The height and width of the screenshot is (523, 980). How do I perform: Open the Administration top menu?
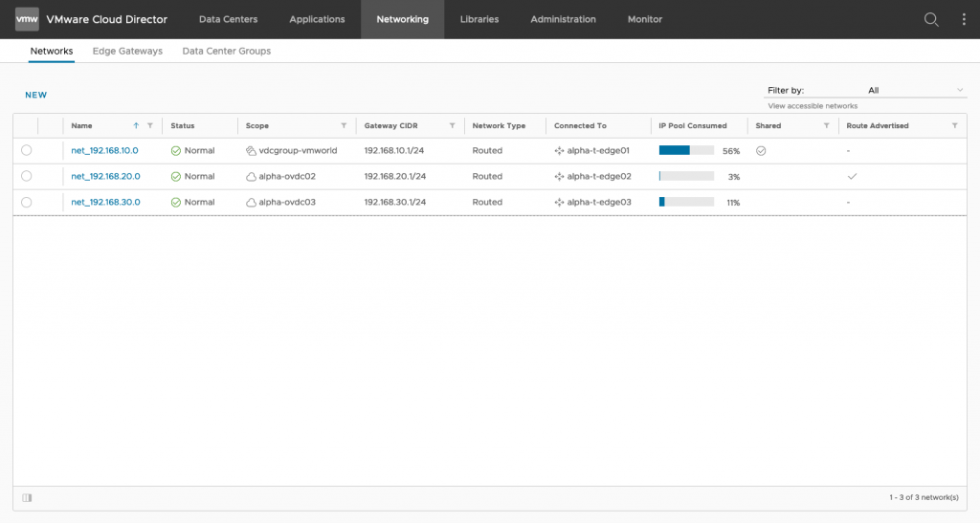(563, 19)
